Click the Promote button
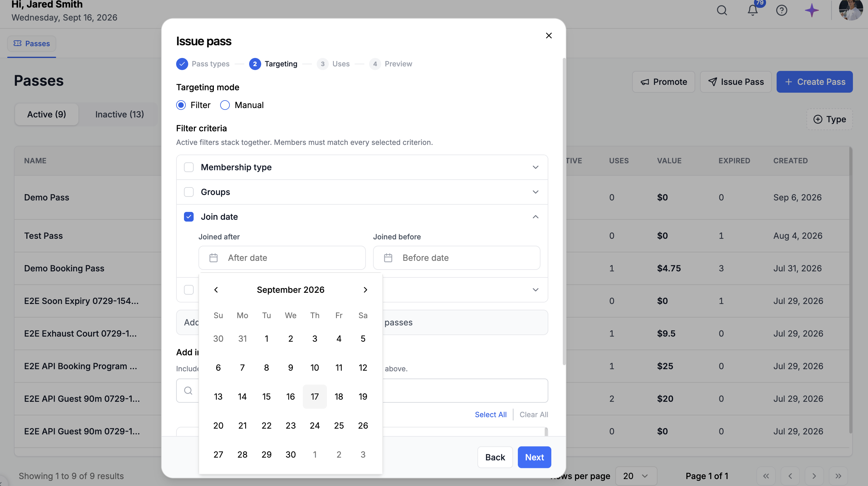This screenshot has width=868, height=486. pyautogui.click(x=664, y=82)
